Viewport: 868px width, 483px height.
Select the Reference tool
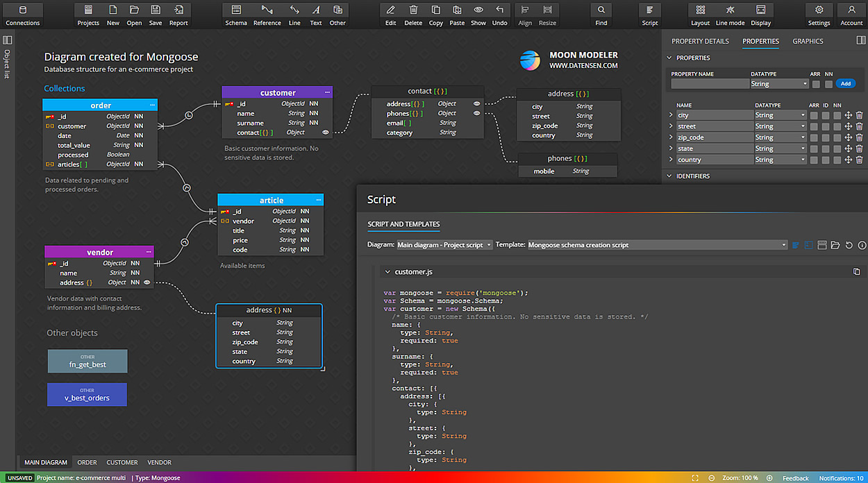[267, 15]
